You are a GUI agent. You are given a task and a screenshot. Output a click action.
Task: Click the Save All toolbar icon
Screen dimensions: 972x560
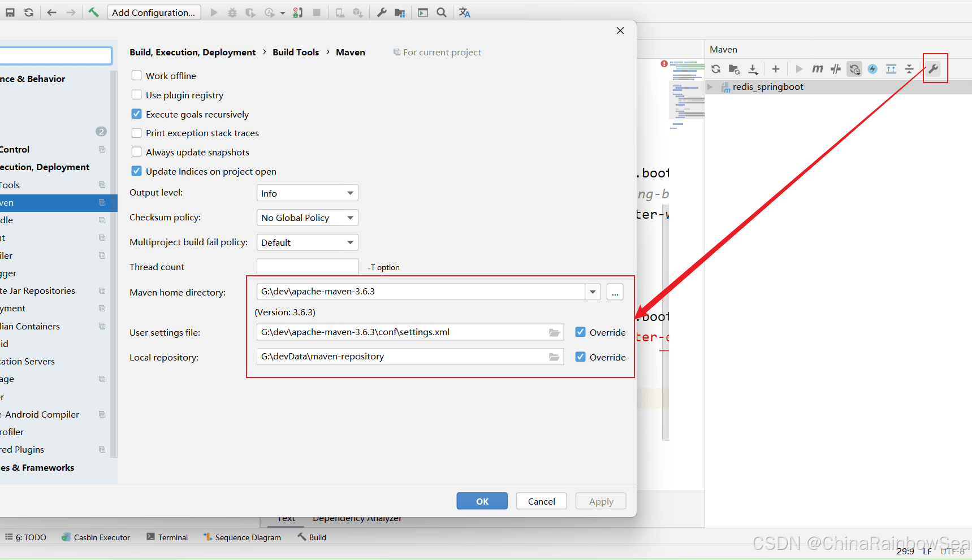coord(10,12)
